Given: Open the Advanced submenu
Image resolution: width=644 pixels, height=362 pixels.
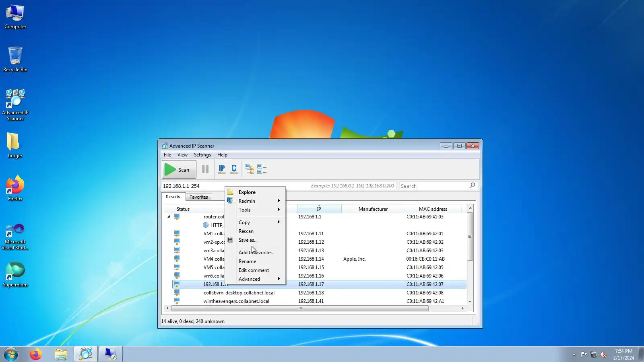Looking at the screenshot, I should point(256,279).
